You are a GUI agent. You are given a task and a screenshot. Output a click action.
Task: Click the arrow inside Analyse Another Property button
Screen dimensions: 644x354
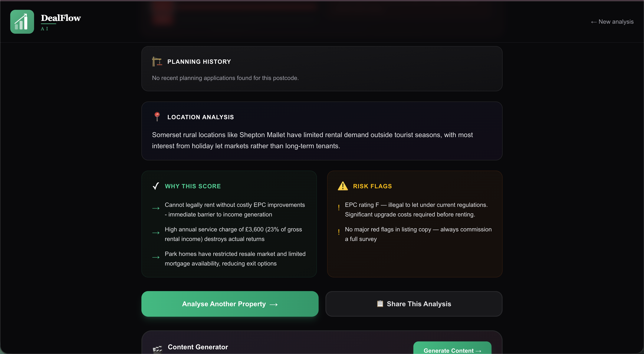tap(274, 304)
